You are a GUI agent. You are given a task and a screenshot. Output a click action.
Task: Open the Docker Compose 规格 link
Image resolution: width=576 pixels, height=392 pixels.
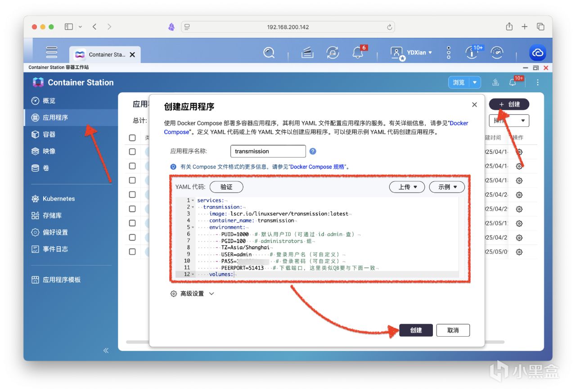pos(318,167)
